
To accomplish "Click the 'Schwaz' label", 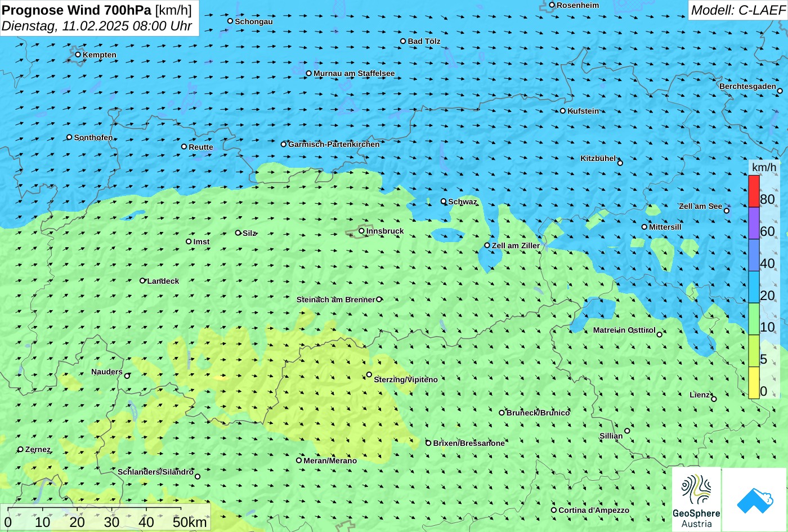I will [463, 202].
